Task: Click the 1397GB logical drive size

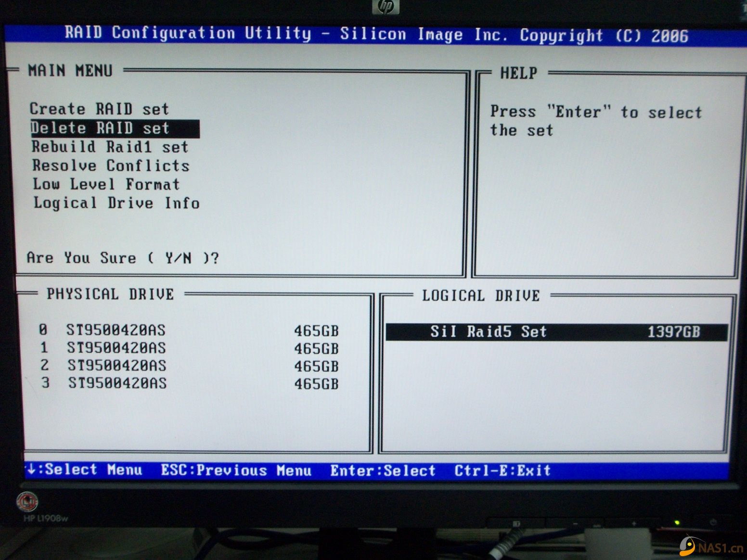Action: (x=673, y=332)
